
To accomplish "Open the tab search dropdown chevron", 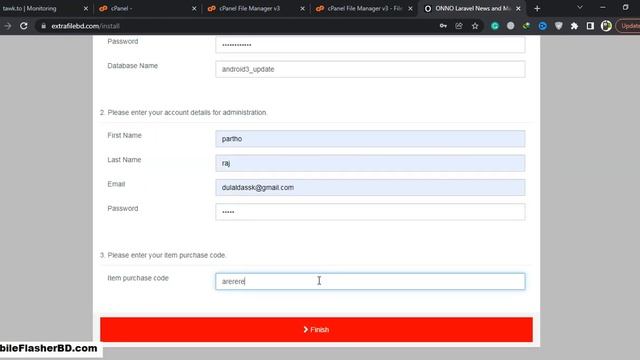I will (x=580, y=7).
